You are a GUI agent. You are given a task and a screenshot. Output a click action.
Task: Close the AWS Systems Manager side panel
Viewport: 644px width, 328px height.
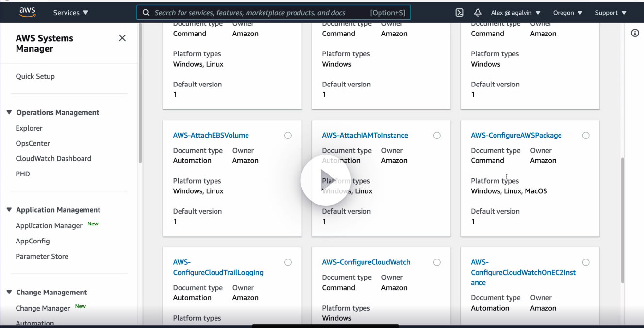[x=122, y=38]
